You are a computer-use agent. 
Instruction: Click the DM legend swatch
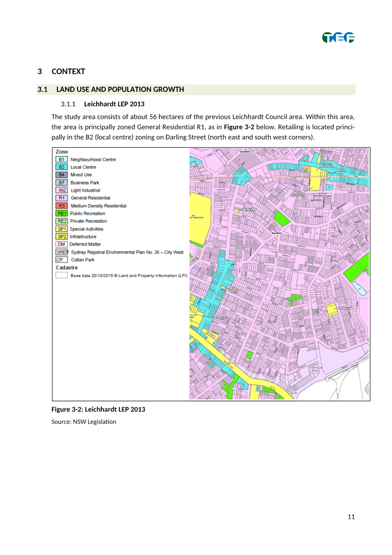(x=62, y=244)
